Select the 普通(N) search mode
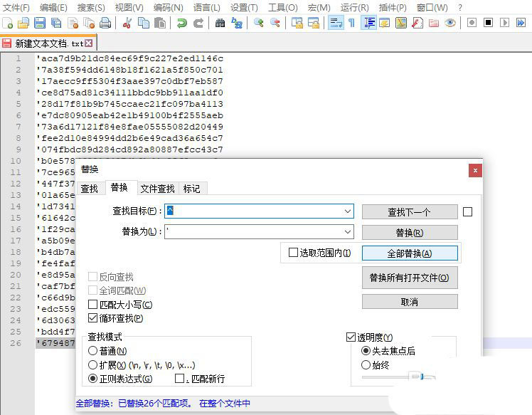The width and height of the screenshot is (532, 415). pyautogui.click(x=92, y=350)
